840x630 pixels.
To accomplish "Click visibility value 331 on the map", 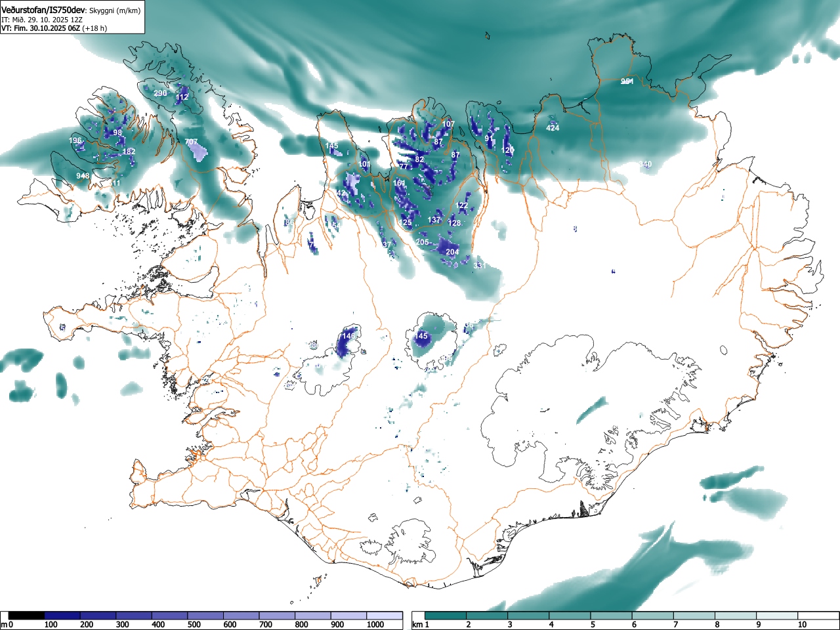I will [x=480, y=266].
